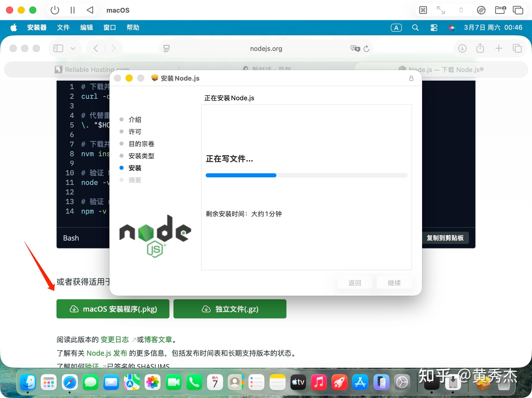Open Spotlight search in the menu bar

[x=415, y=28]
